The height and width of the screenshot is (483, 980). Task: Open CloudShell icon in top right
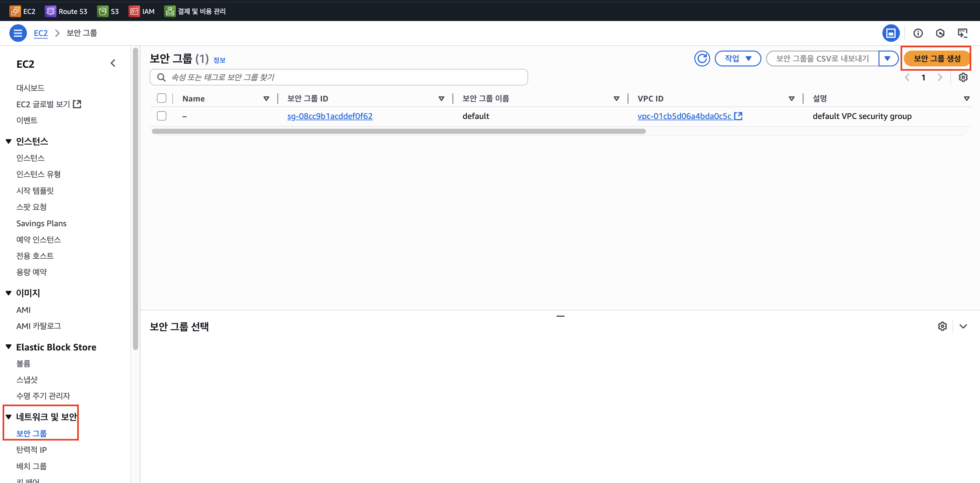pyautogui.click(x=962, y=33)
